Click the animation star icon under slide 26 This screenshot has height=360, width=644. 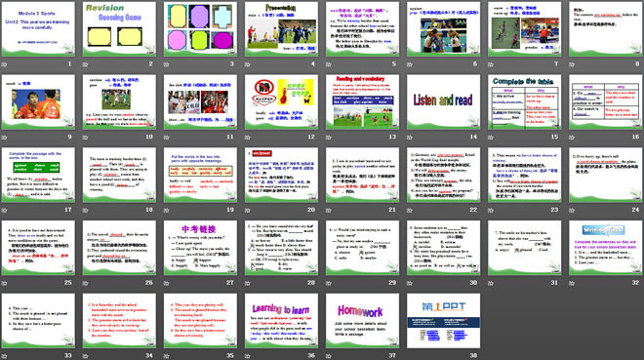[86, 283]
